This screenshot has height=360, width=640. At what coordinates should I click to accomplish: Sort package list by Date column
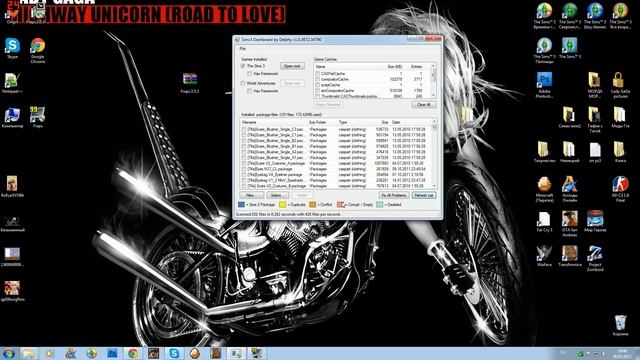(x=410, y=122)
